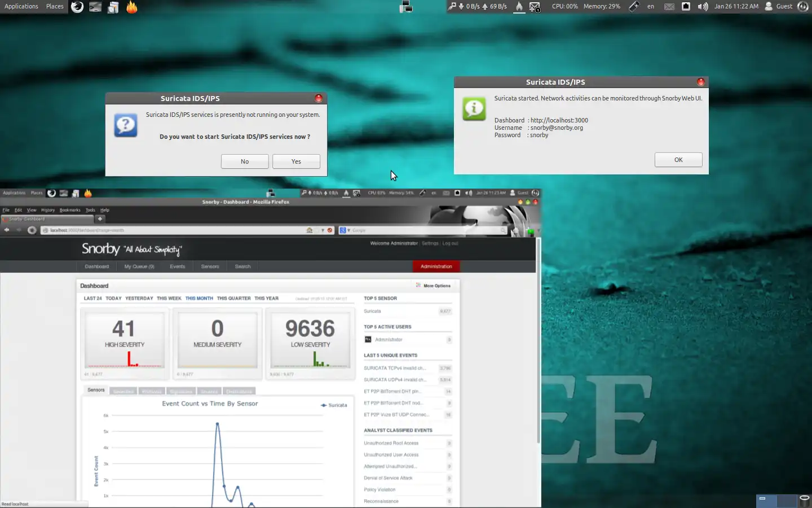Click the blue question mark dialog icon
812x508 pixels.
(126, 125)
